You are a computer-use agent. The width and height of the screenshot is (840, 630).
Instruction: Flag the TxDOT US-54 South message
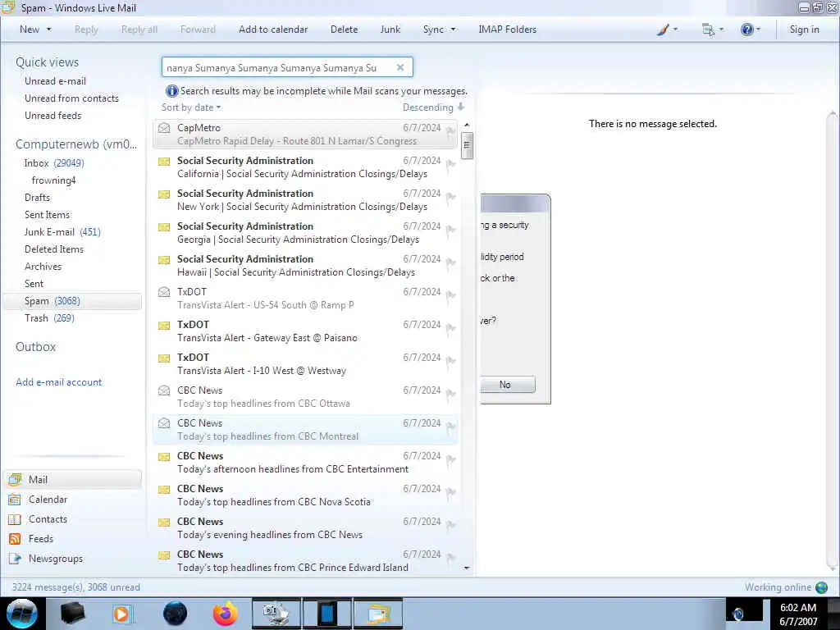[x=450, y=295]
